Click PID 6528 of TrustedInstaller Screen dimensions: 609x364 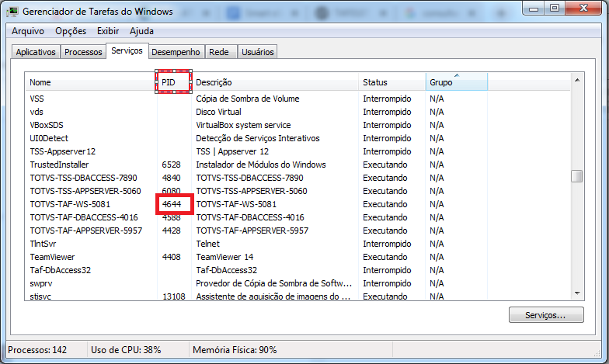tap(171, 165)
